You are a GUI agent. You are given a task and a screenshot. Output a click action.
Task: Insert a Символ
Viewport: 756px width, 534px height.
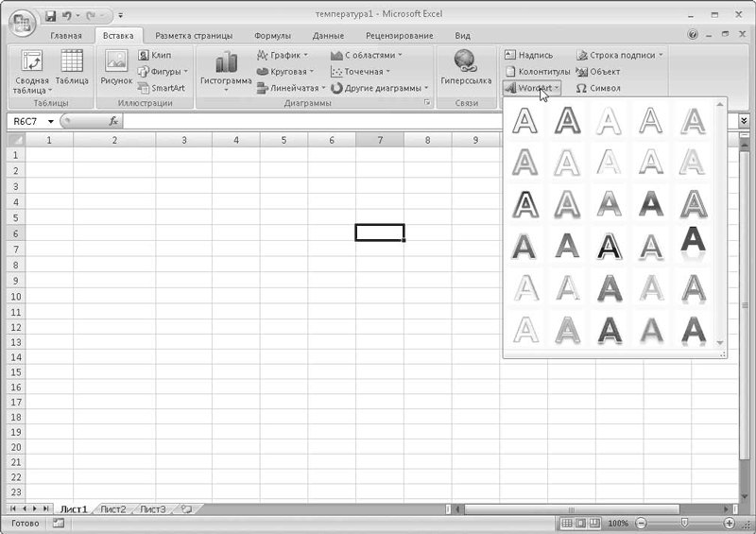pos(598,88)
